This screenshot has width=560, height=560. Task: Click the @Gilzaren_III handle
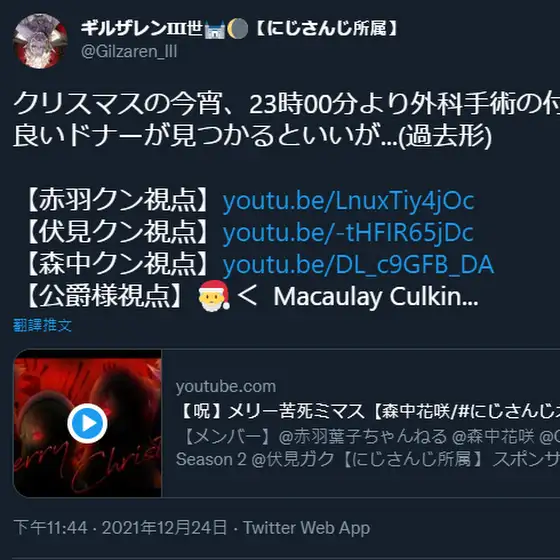click(129, 51)
